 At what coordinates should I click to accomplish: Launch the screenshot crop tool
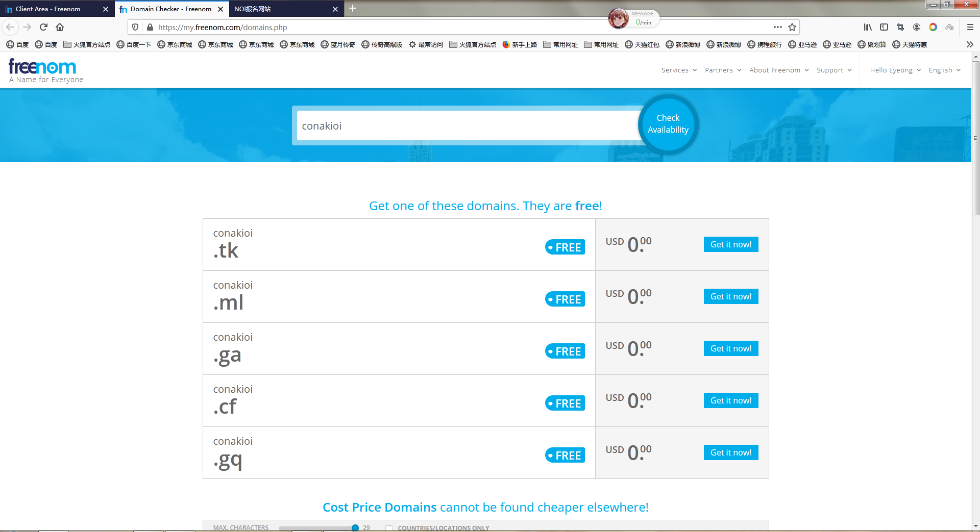coord(900,27)
